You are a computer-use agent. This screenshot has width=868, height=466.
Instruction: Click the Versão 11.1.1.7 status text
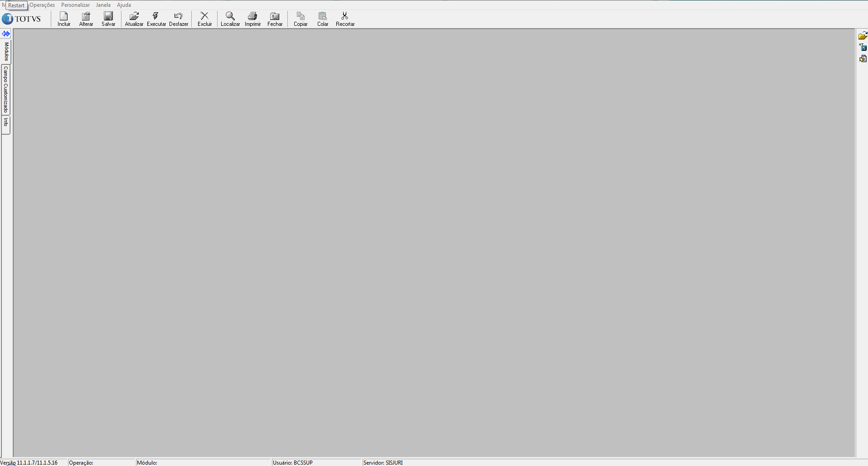tap(29, 462)
